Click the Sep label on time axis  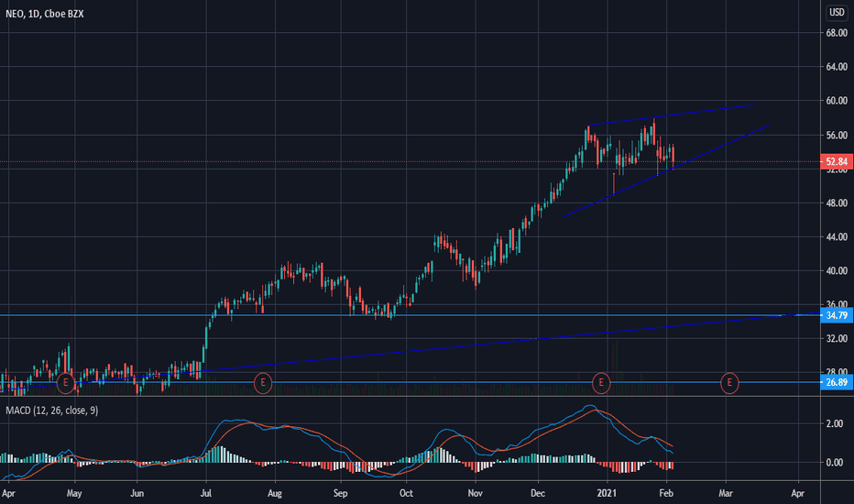tap(340, 493)
